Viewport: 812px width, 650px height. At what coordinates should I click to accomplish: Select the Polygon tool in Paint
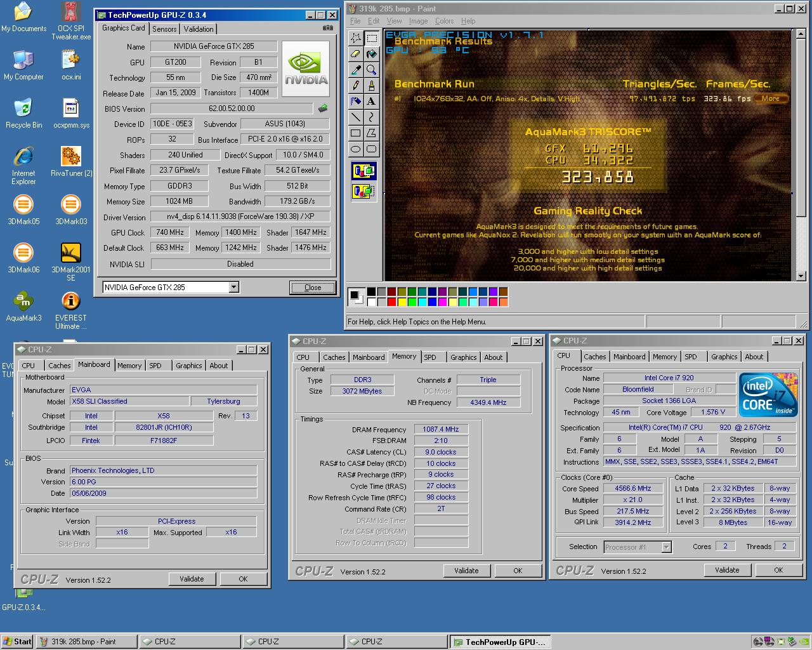(x=372, y=133)
